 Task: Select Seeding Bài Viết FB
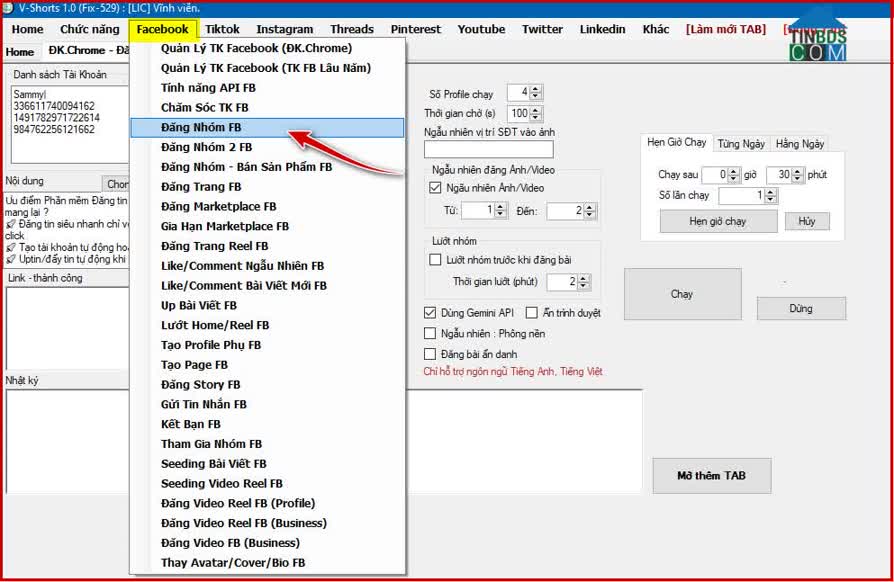point(268,463)
